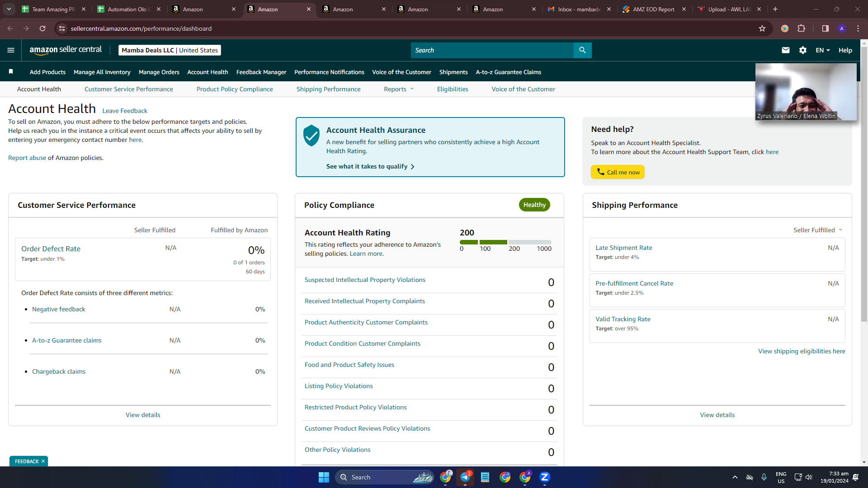This screenshot has width=868, height=488.
Task: Open the messages envelope icon
Action: (x=786, y=50)
